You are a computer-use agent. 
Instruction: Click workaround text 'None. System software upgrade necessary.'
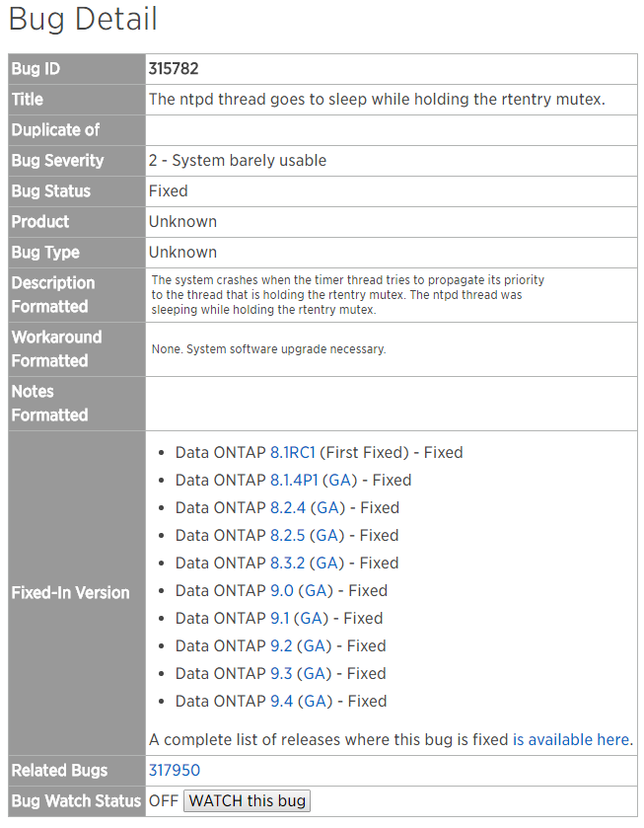click(x=268, y=349)
